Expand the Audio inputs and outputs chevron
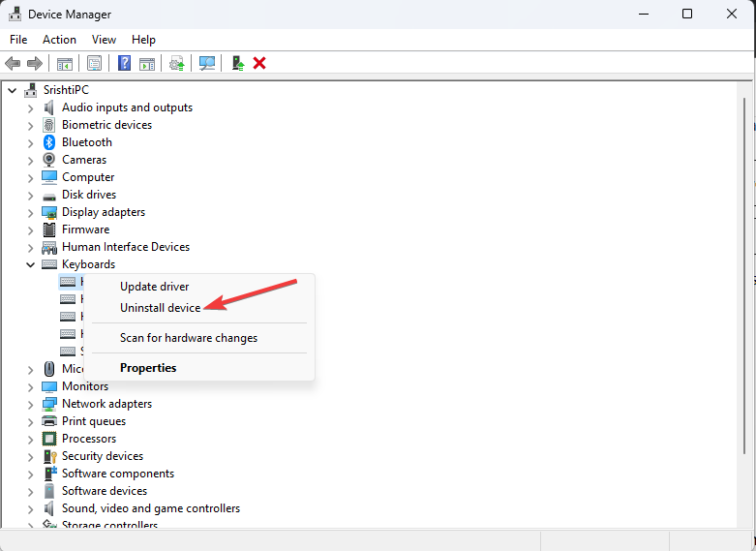Viewport: 756px width, 551px height. coord(30,108)
